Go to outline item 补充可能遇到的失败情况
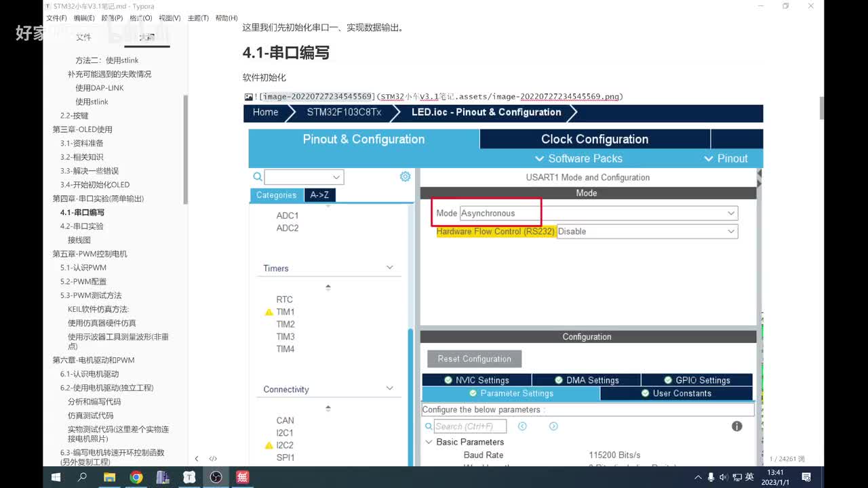Image resolution: width=868 pixels, height=488 pixels. coord(109,74)
